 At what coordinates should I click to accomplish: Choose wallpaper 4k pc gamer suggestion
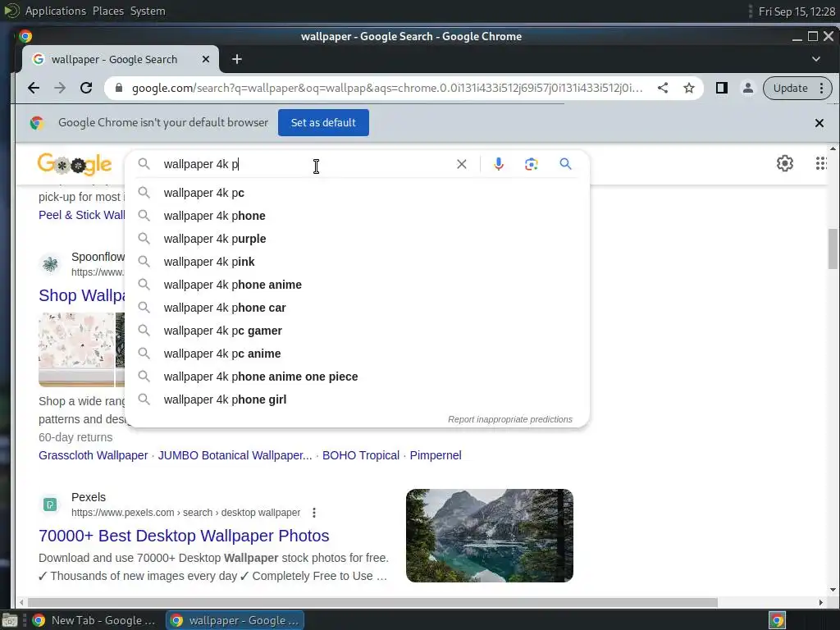(x=358, y=331)
